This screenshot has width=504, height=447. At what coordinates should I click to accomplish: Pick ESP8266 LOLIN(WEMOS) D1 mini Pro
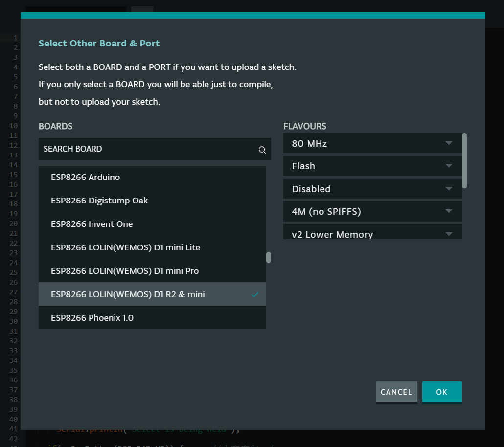[152, 271]
